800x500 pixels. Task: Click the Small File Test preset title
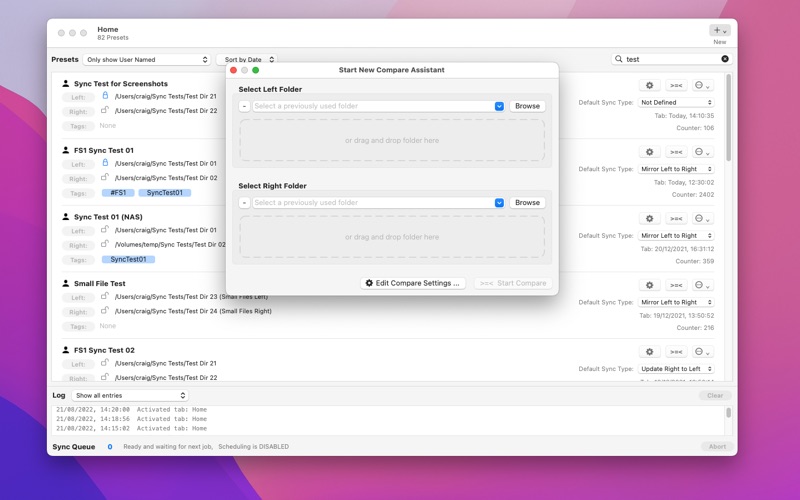tap(99, 283)
